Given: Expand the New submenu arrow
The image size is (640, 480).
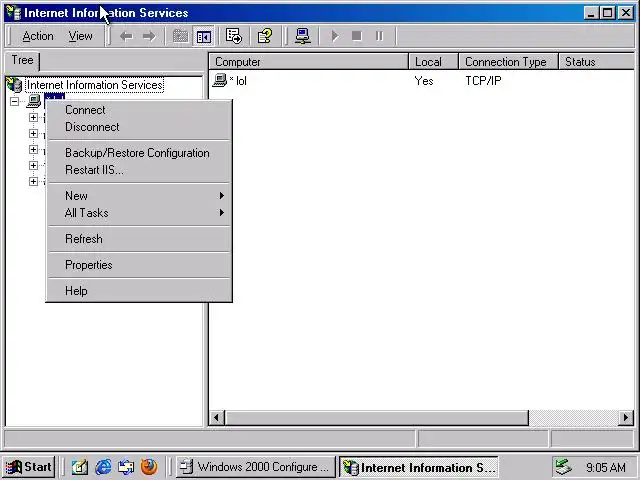Looking at the screenshot, I should 222,196.
